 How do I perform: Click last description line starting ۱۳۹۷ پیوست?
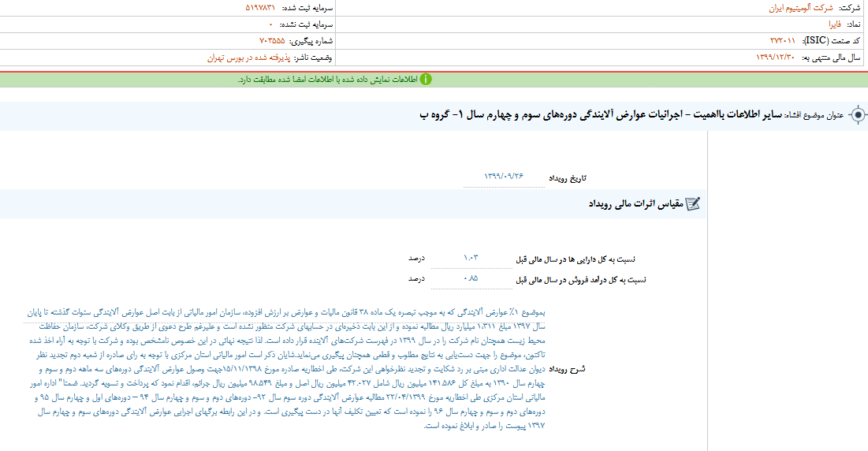(484, 426)
